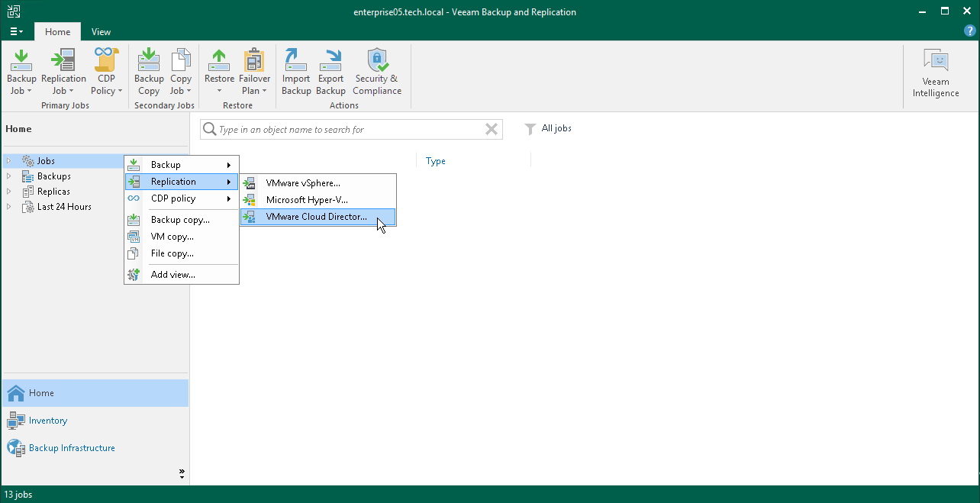
Task: Open the CDP Policy ribbon button
Action: (x=107, y=73)
